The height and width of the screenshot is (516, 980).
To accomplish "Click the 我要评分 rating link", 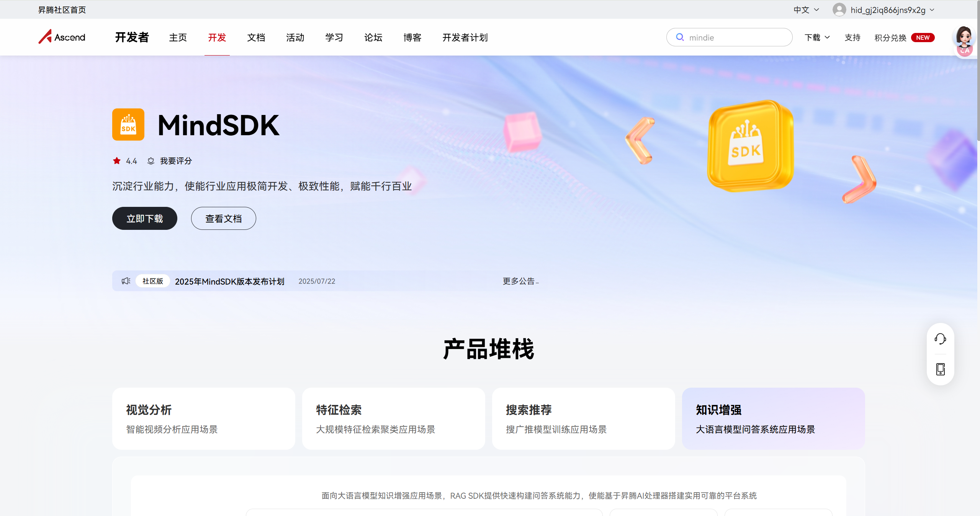I will click(x=175, y=161).
